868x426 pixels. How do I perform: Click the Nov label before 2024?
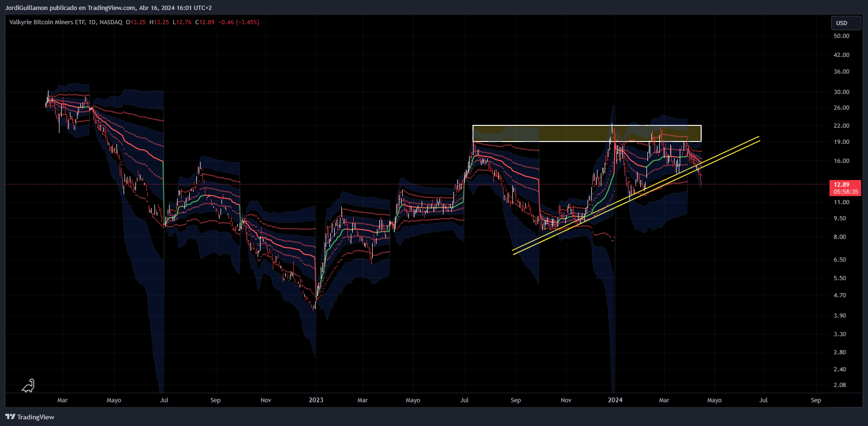566,400
